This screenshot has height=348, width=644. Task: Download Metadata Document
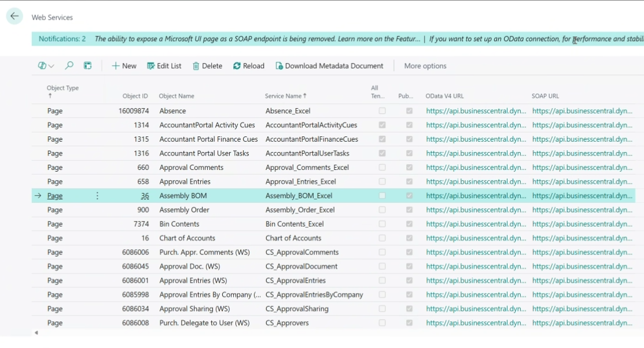point(329,66)
